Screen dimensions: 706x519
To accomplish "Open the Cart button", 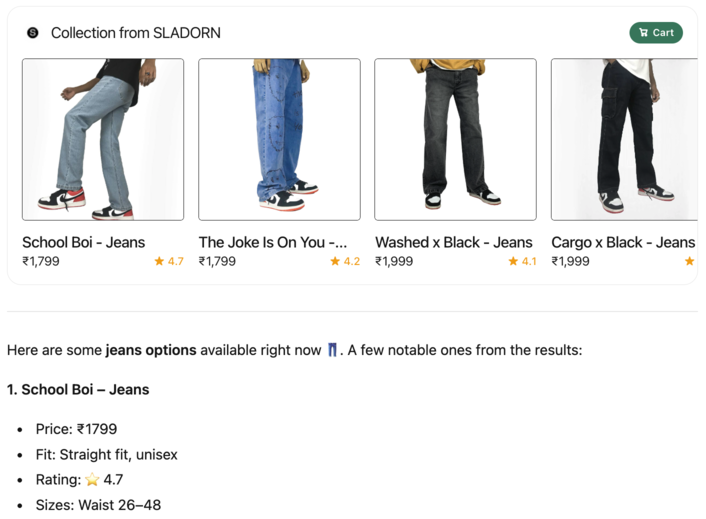I will coord(656,33).
